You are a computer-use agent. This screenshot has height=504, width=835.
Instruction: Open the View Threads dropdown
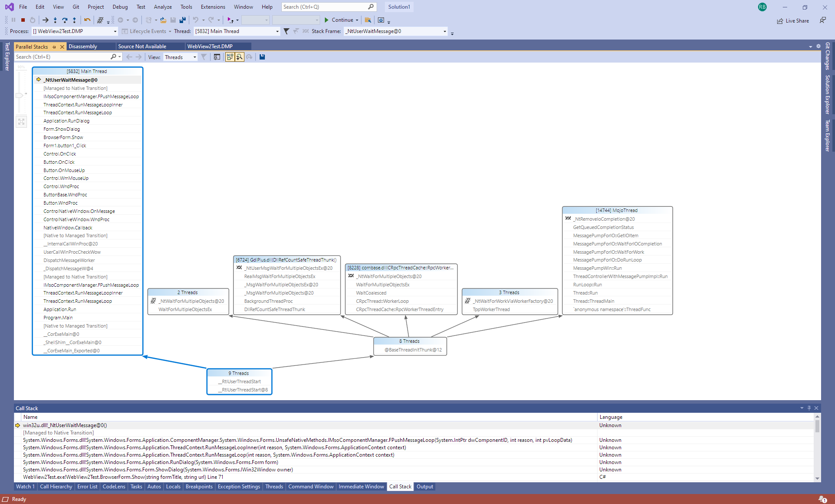pos(180,57)
